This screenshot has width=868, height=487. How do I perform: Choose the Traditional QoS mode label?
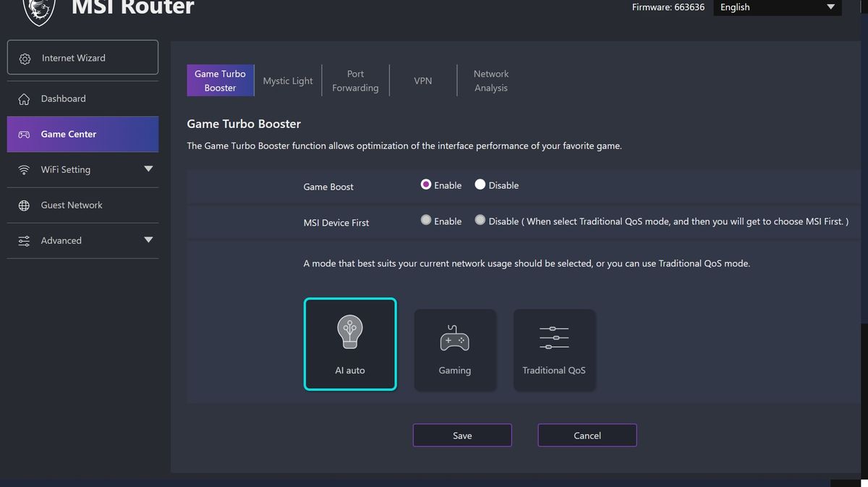tap(554, 370)
